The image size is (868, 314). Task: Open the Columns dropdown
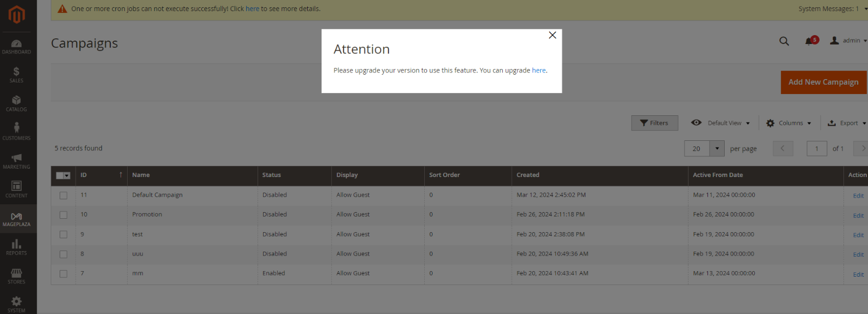tap(788, 123)
